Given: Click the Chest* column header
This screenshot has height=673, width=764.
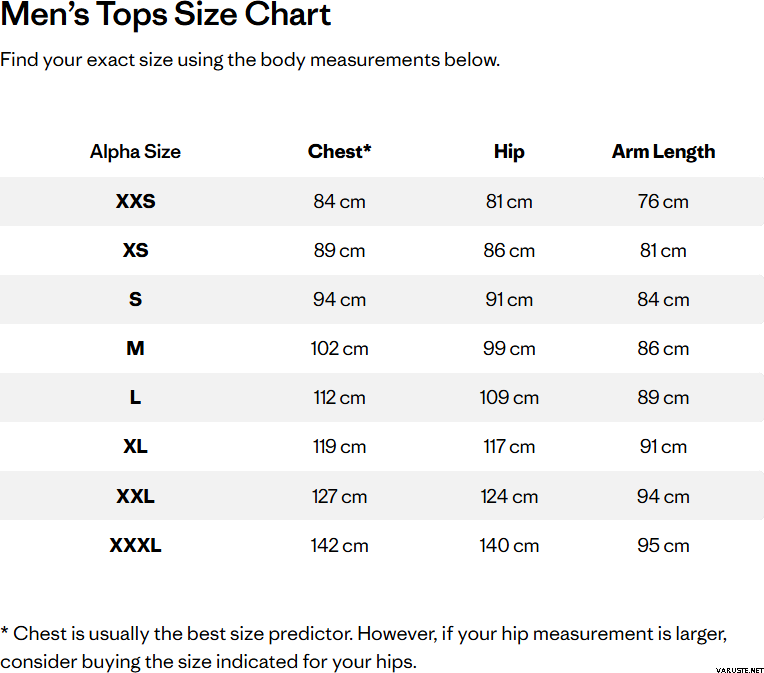Looking at the screenshot, I should click(339, 152).
